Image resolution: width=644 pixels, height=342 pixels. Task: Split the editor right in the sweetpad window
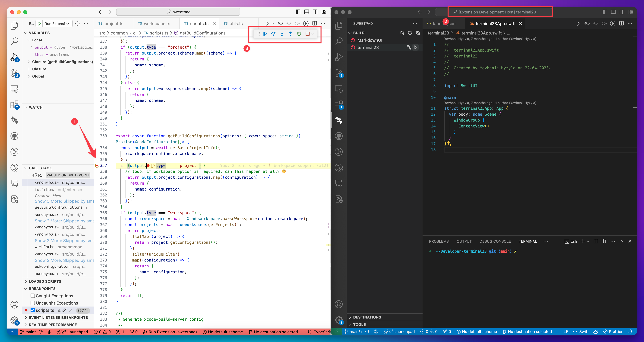[x=315, y=23]
